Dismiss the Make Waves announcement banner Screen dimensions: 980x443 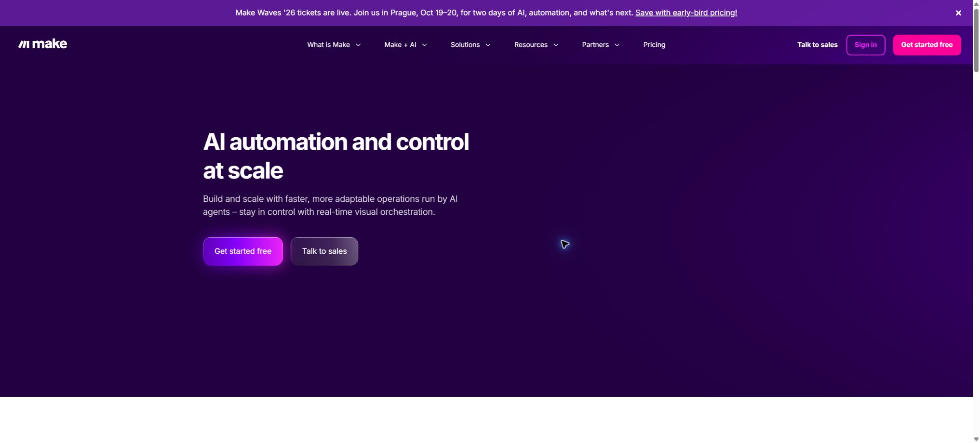pos(958,13)
